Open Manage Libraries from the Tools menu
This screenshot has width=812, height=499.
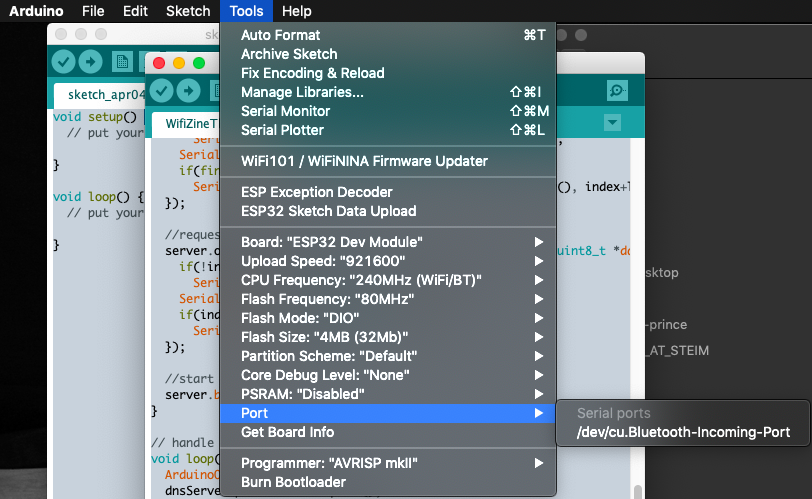click(302, 92)
